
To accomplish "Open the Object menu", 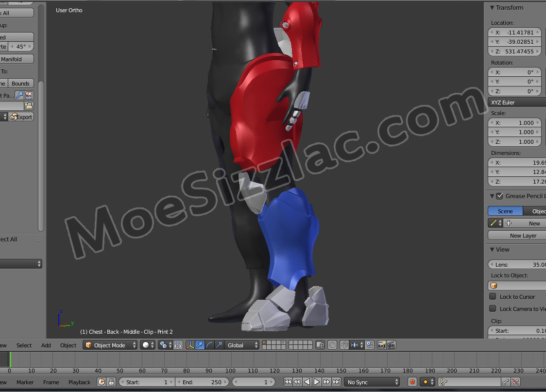I will [x=68, y=345].
